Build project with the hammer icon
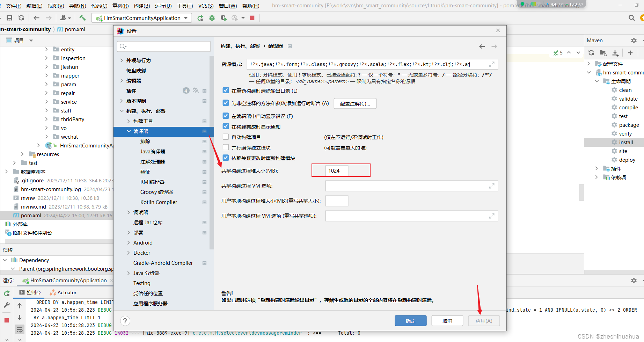644x342 pixels. (x=82, y=18)
